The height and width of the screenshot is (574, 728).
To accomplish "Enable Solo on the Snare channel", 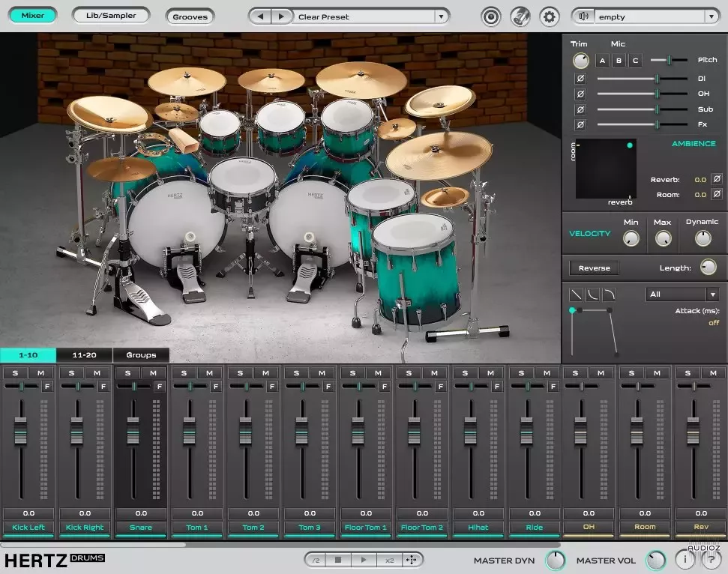I will pyautogui.click(x=127, y=372).
